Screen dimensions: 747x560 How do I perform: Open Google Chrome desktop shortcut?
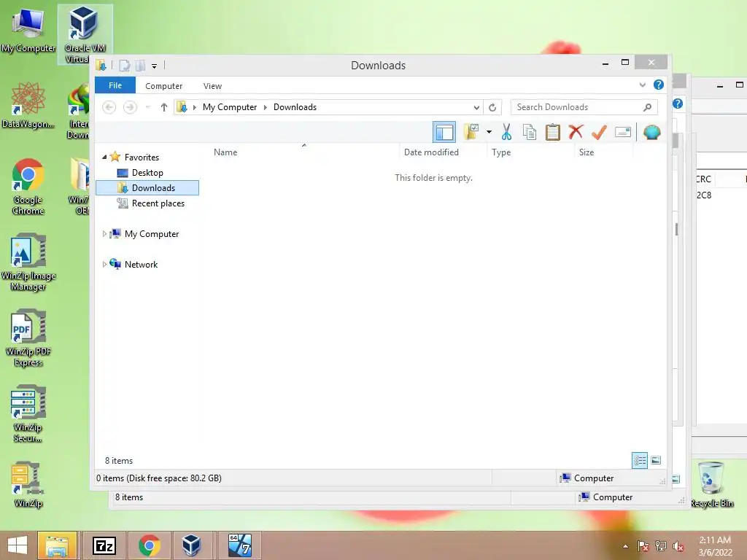28,186
